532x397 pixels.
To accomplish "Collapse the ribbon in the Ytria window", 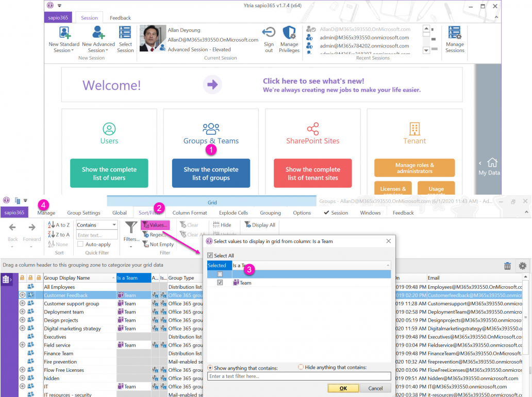I will coord(496,17).
